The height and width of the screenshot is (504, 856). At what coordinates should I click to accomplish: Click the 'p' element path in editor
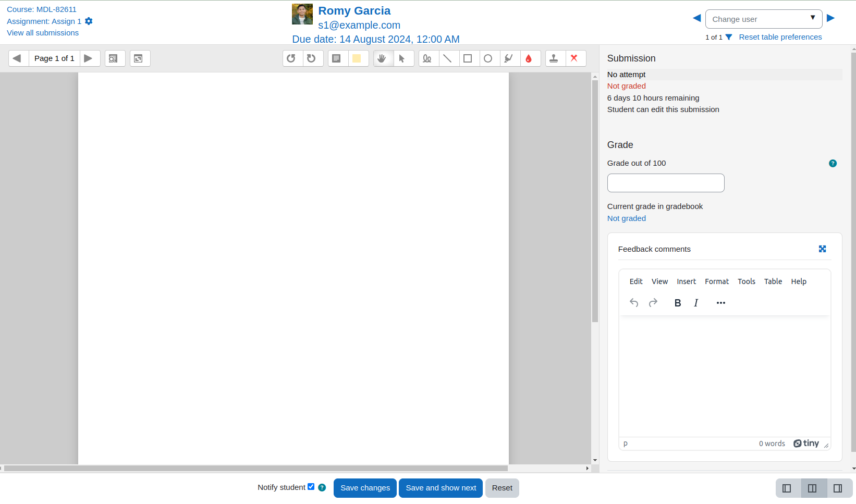click(626, 444)
